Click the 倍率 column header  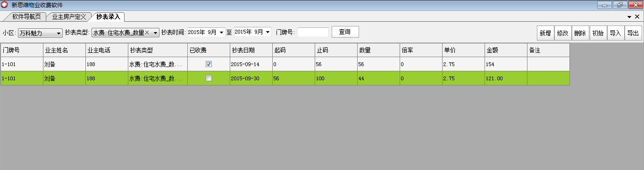421,50
